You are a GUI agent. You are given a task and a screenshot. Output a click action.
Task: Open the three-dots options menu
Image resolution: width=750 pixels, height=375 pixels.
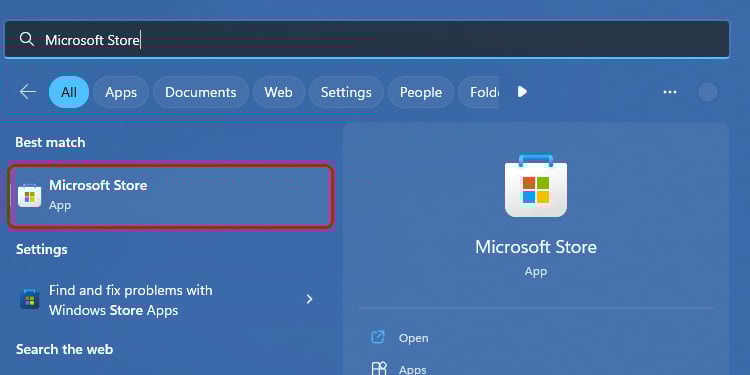670,92
